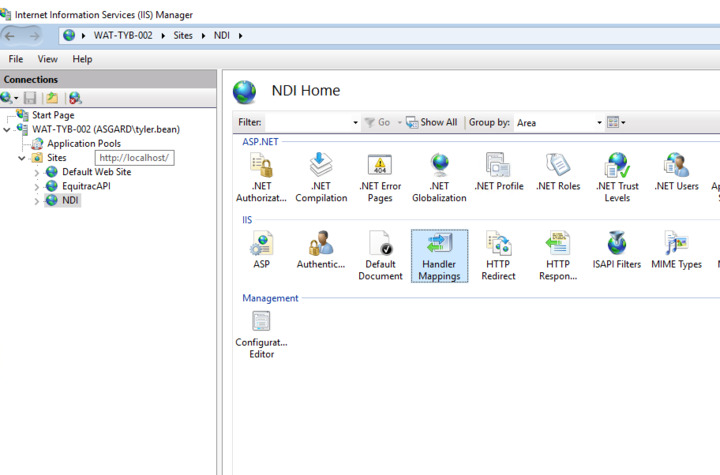The height and width of the screenshot is (475, 720).
Task: Click the Forward navigation arrow
Action: [x=34, y=35]
